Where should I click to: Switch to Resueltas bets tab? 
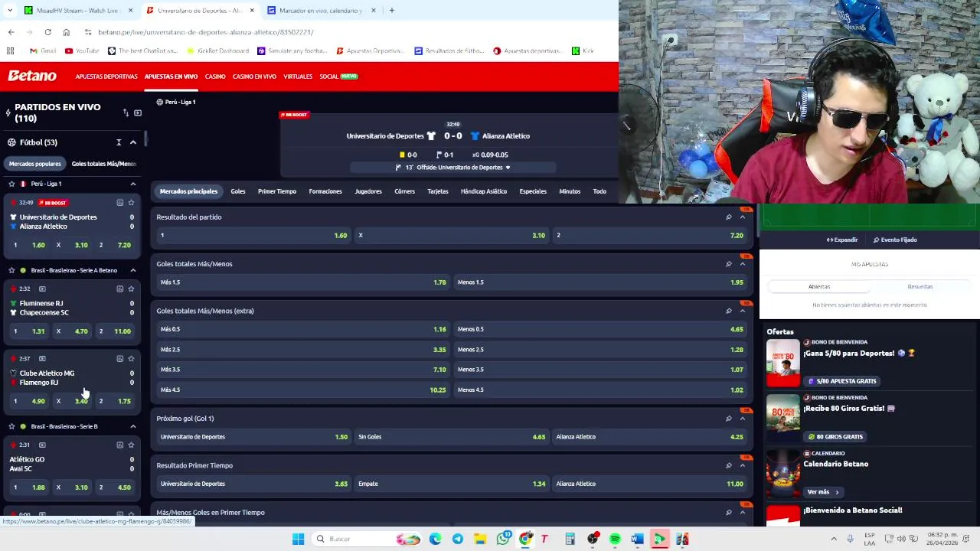920,287
